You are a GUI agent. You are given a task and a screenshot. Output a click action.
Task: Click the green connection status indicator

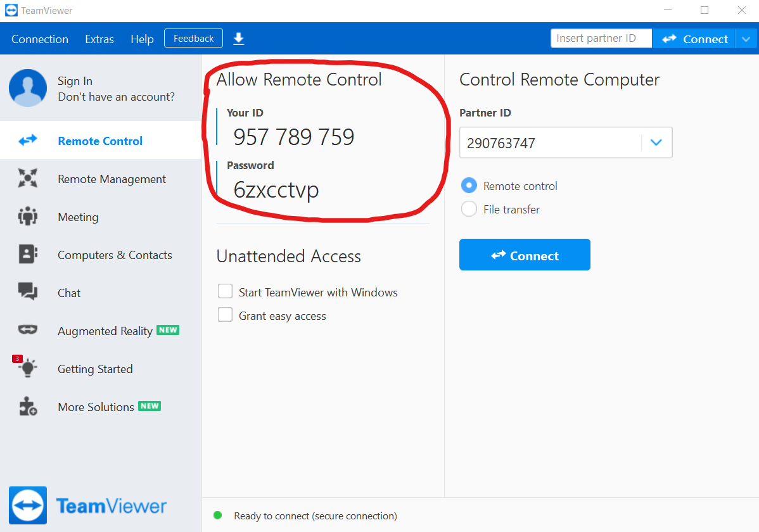coord(218,516)
